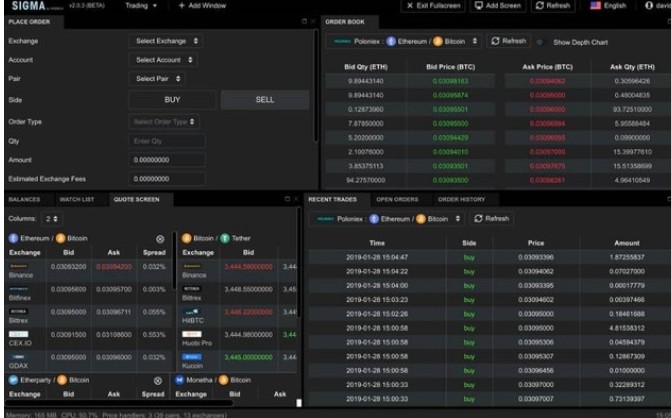
Task: Click the SIGMA logo
Action: 28,6
